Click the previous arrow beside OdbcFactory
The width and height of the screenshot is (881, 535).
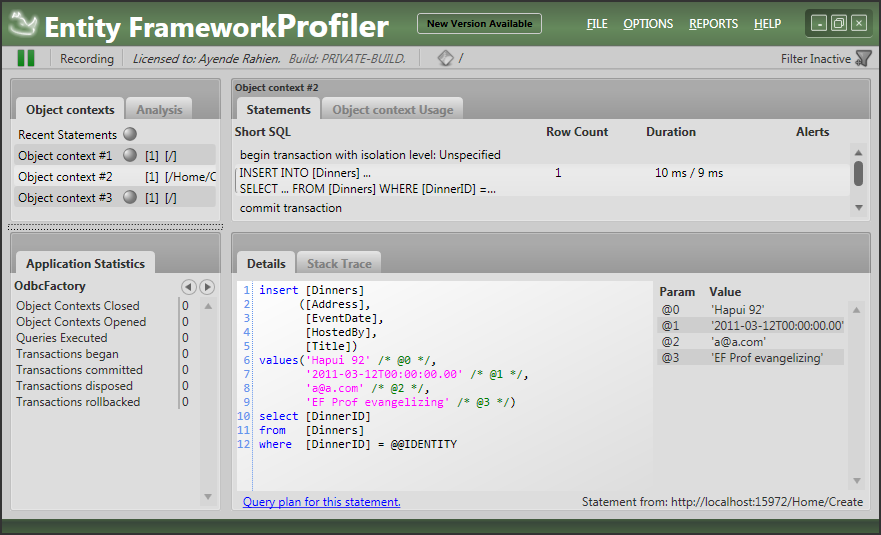(189, 287)
